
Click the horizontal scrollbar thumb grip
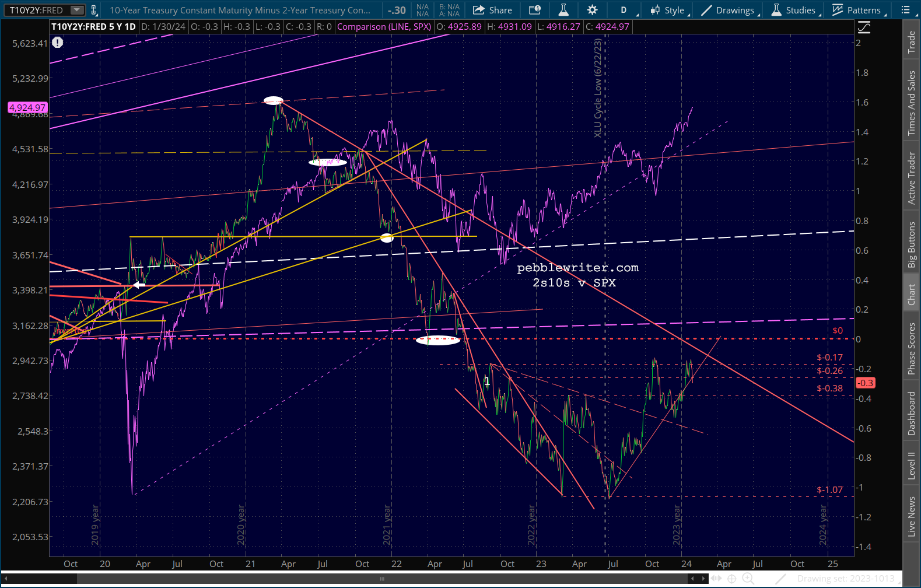click(x=382, y=579)
